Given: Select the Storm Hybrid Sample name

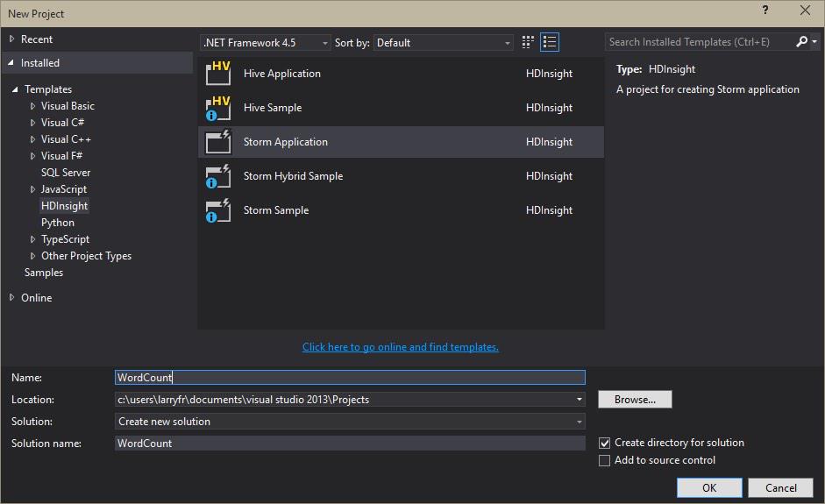Looking at the screenshot, I should 293,176.
